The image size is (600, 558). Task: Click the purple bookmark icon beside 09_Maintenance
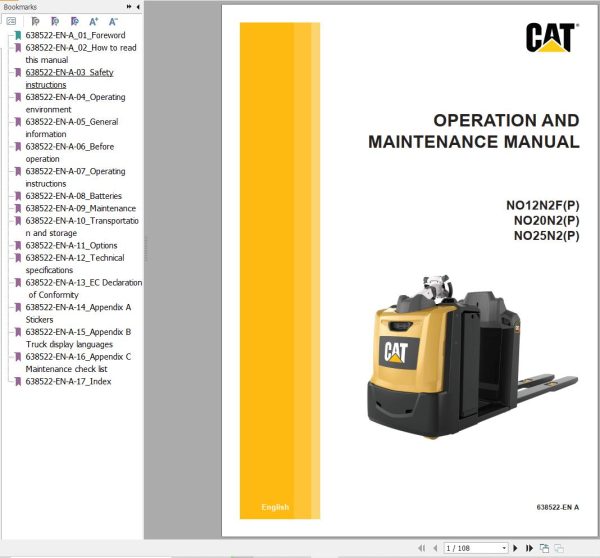[18, 208]
